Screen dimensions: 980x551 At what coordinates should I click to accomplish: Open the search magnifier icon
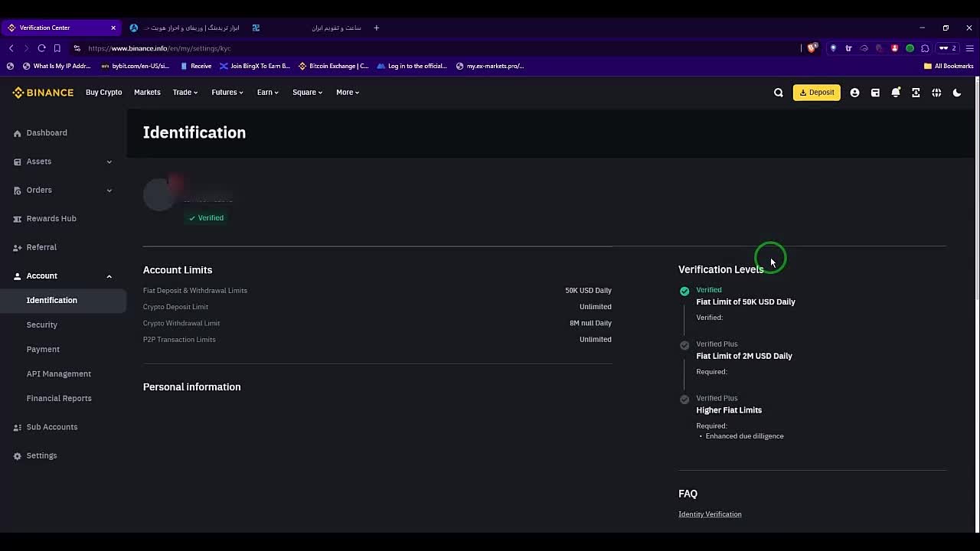779,93
